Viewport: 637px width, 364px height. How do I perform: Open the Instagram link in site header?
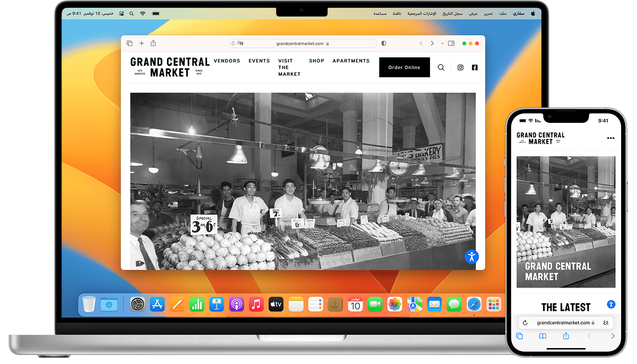coord(460,67)
